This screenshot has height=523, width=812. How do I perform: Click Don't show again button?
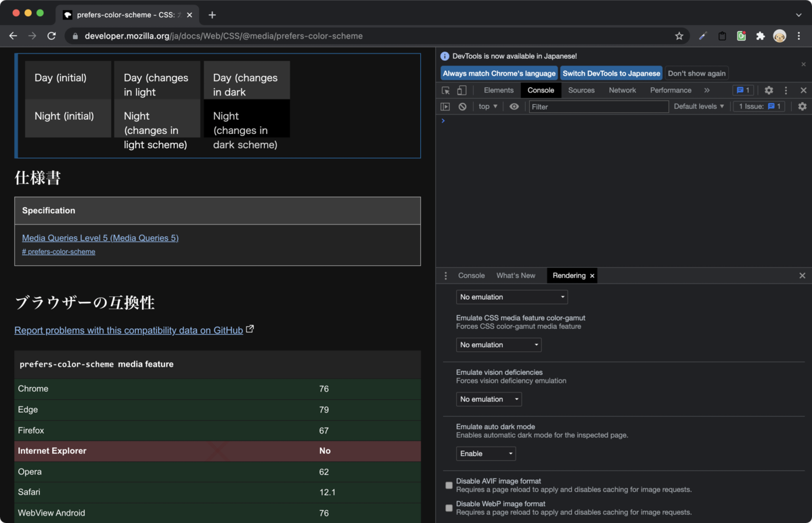[696, 73]
